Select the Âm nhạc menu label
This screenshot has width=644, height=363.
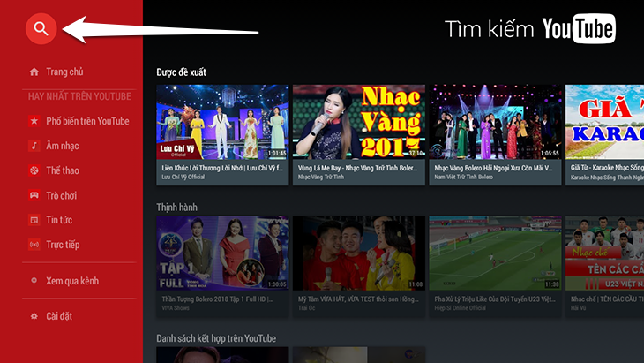coord(63,145)
